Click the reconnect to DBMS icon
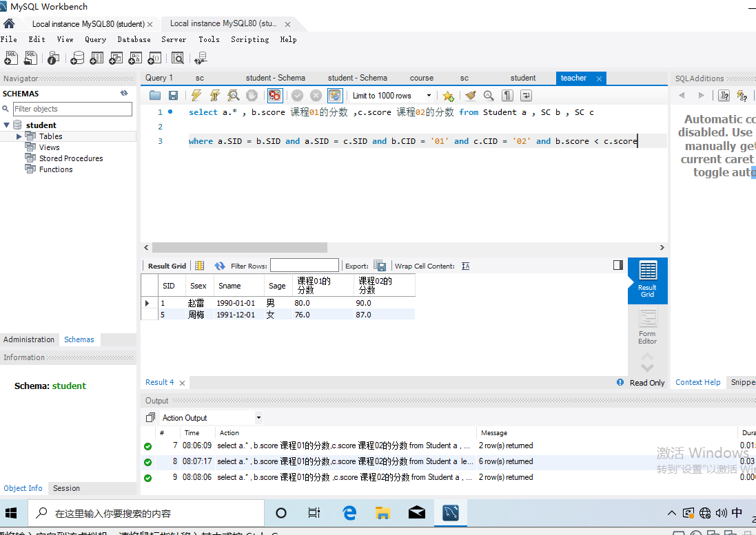Viewport: 756px width, 535px height. (x=201, y=58)
